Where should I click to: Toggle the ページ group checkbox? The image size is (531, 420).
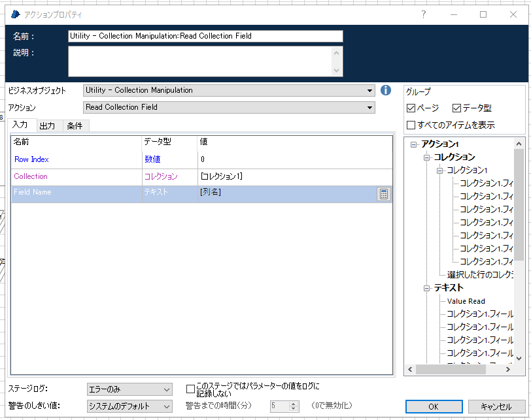(411, 108)
